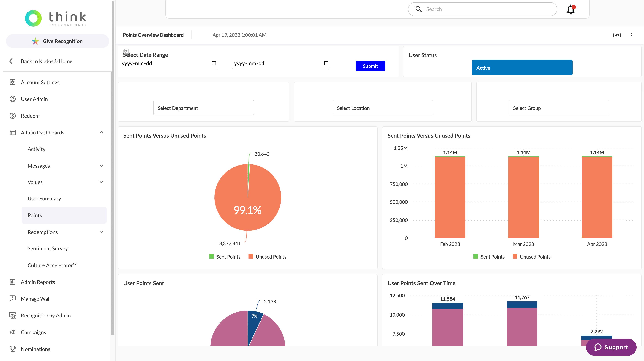Image resolution: width=644 pixels, height=361 pixels.
Task: Click the Manage Wall message icon
Action: coord(12,299)
